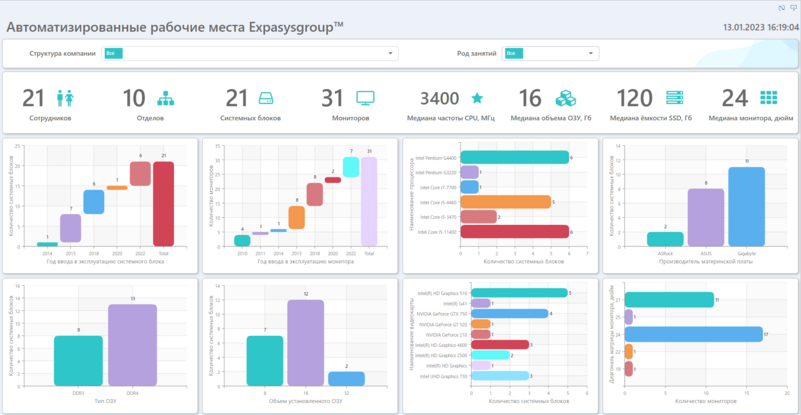
Task: Expand the Род занятий dropdown
Action: [x=592, y=53]
